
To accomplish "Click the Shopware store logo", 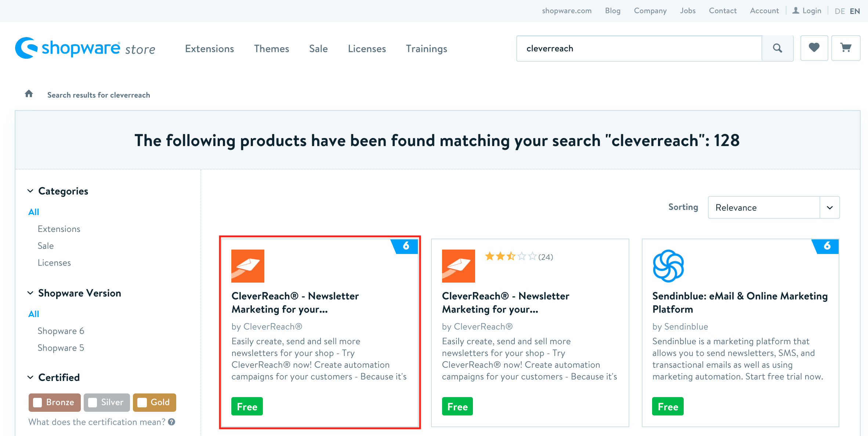I will tap(85, 48).
